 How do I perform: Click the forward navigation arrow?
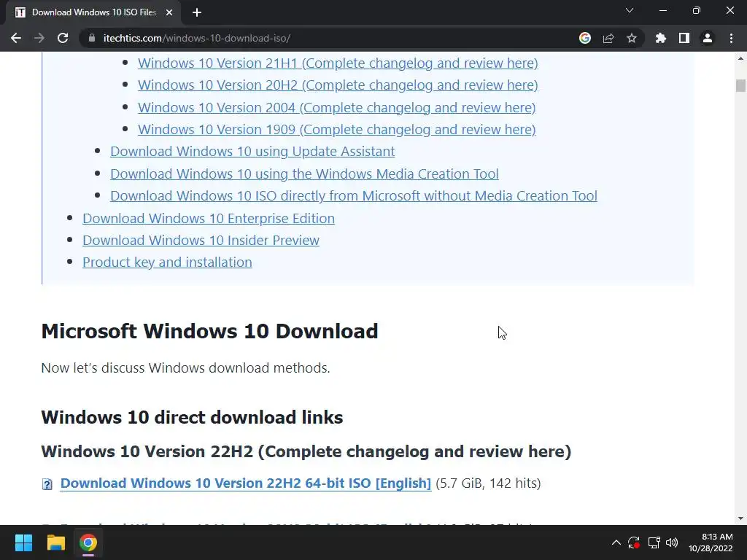(x=39, y=38)
